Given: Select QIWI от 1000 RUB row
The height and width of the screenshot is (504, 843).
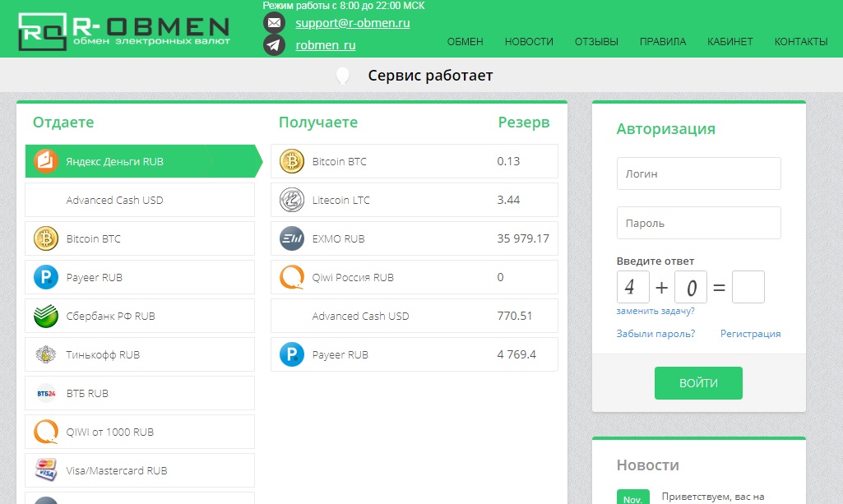Looking at the screenshot, I should (x=140, y=432).
